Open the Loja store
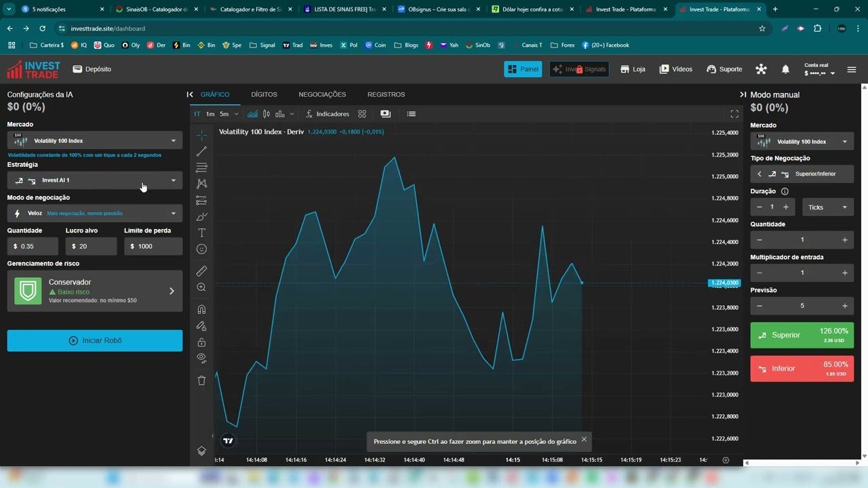The height and width of the screenshot is (488, 868). 633,69
